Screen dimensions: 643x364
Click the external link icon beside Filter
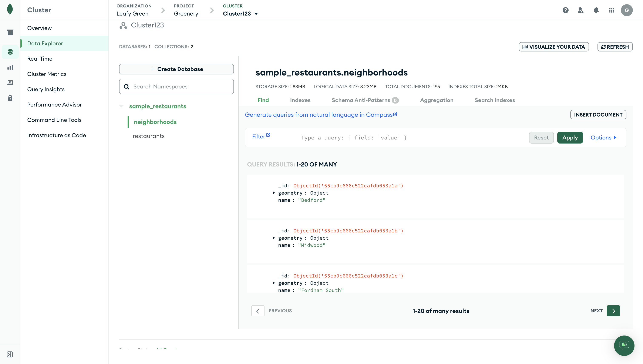pyautogui.click(x=268, y=135)
